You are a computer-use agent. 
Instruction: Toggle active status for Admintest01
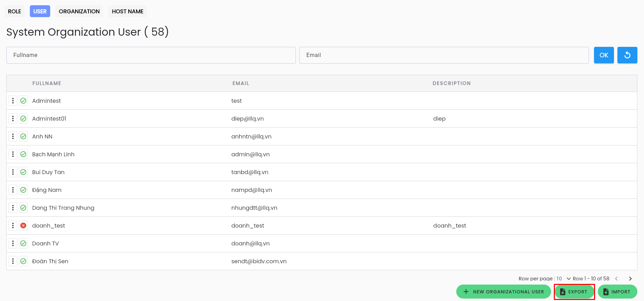coord(23,119)
